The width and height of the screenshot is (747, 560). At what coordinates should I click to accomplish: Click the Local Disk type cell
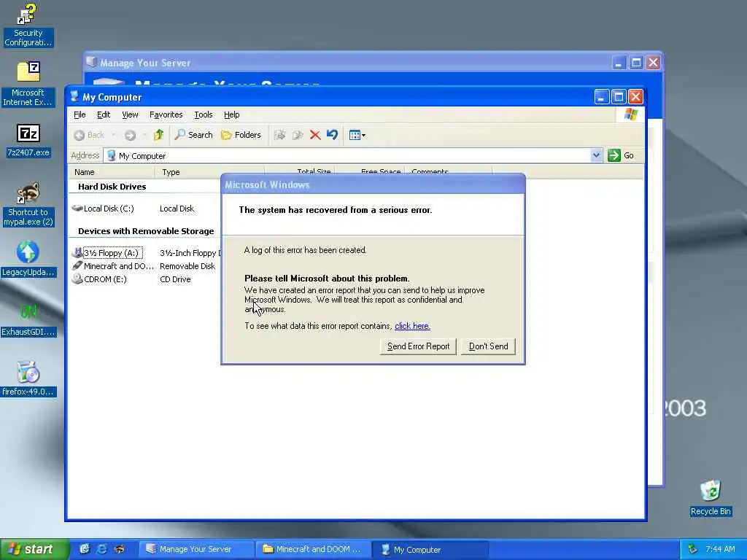click(177, 209)
